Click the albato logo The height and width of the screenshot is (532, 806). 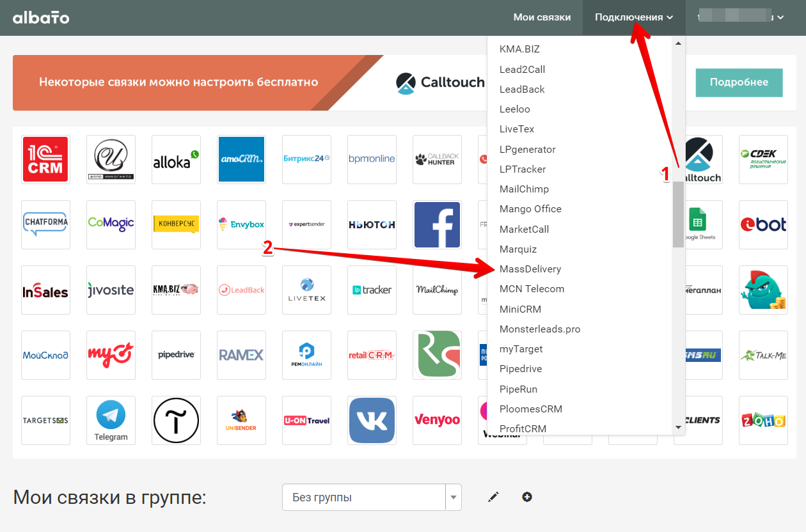pos(41,17)
